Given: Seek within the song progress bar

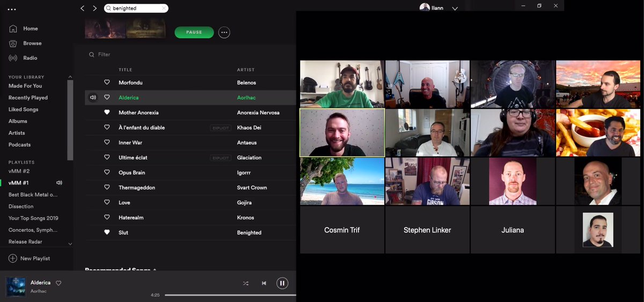Looking at the screenshot, I should (x=230, y=295).
